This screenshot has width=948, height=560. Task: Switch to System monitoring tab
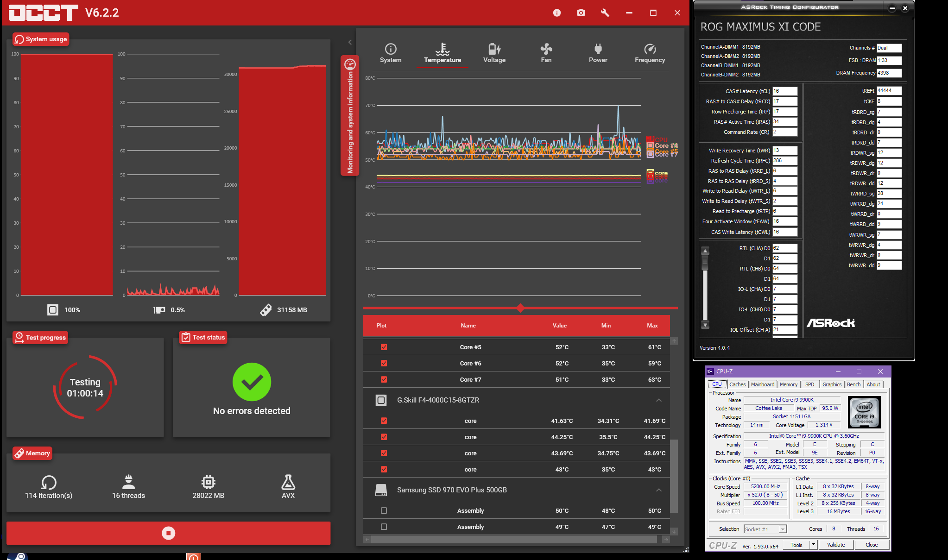click(x=391, y=53)
